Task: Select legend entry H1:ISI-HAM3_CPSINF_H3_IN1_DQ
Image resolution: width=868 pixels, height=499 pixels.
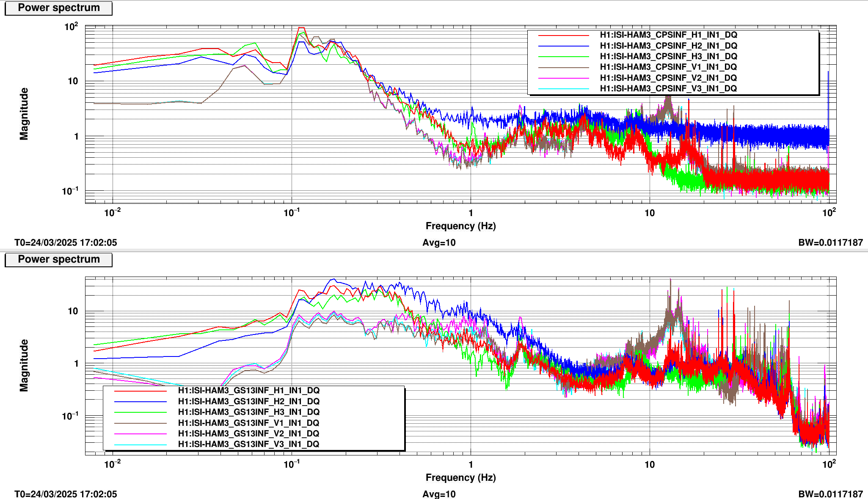Action: 668,56
